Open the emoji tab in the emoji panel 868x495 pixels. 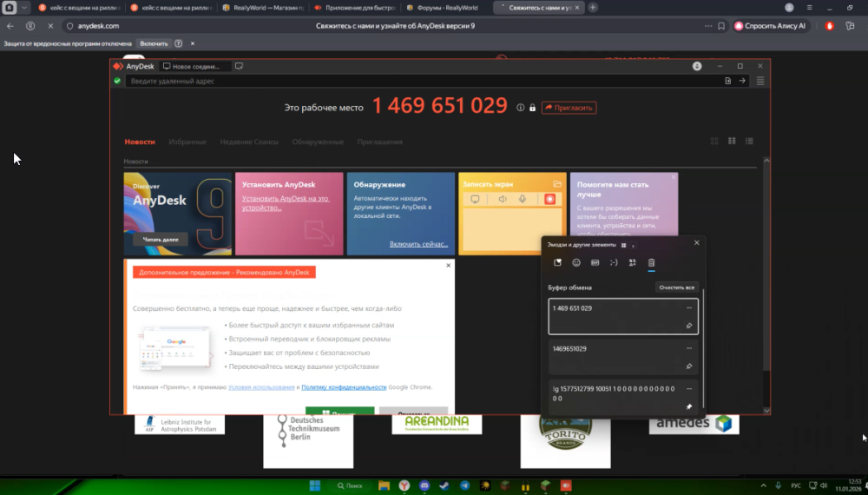[x=576, y=262]
